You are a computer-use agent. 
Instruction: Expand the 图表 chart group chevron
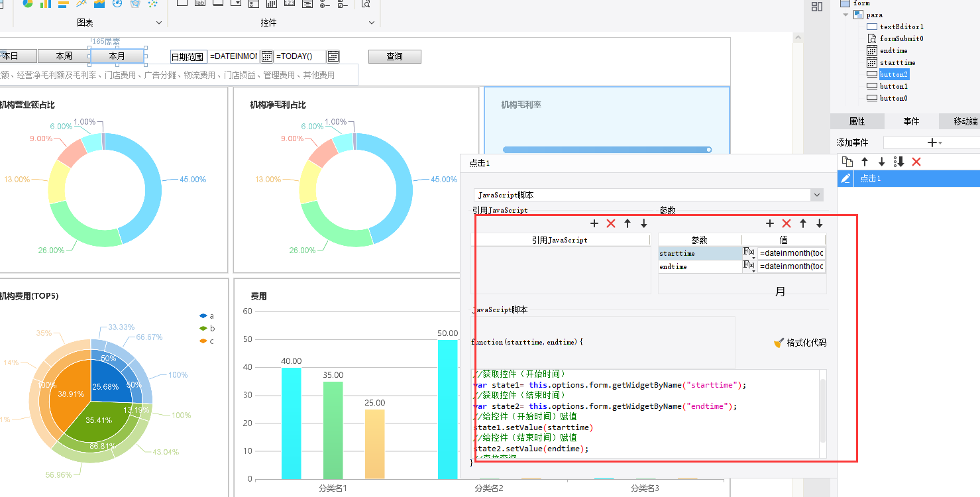point(159,23)
